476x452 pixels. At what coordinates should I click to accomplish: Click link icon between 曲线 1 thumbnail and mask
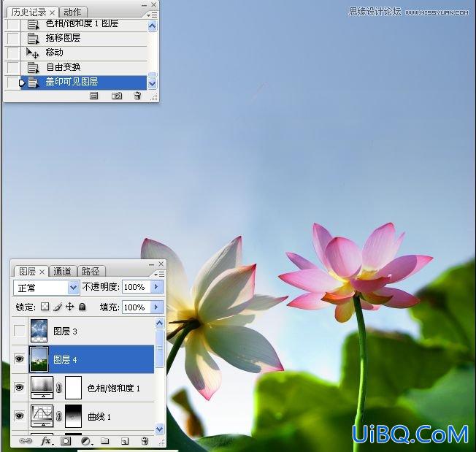(x=59, y=416)
